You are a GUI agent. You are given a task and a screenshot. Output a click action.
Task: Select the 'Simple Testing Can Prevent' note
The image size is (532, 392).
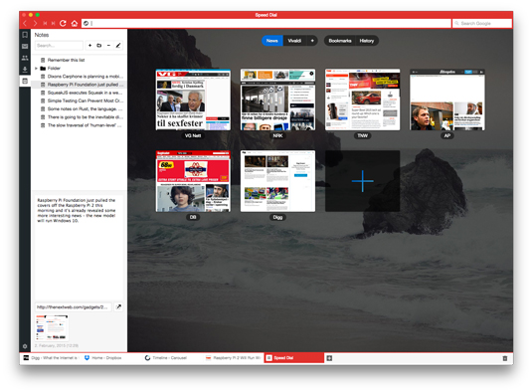[x=79, y=100]
